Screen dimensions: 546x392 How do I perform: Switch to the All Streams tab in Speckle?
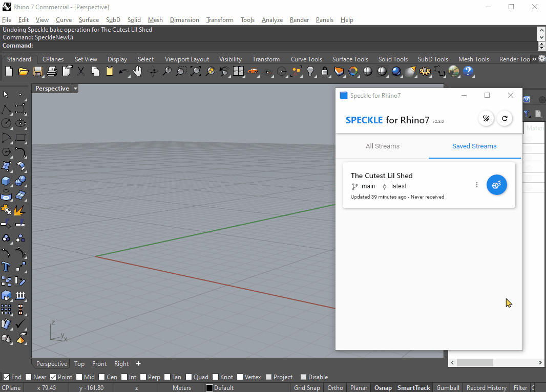click(x=382, y=146)
